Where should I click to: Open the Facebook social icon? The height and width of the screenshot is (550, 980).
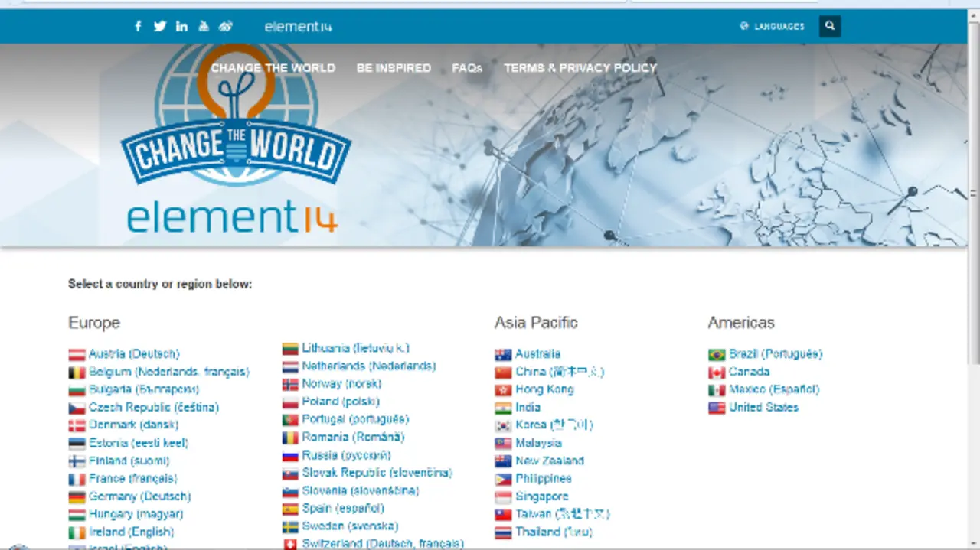138,26
